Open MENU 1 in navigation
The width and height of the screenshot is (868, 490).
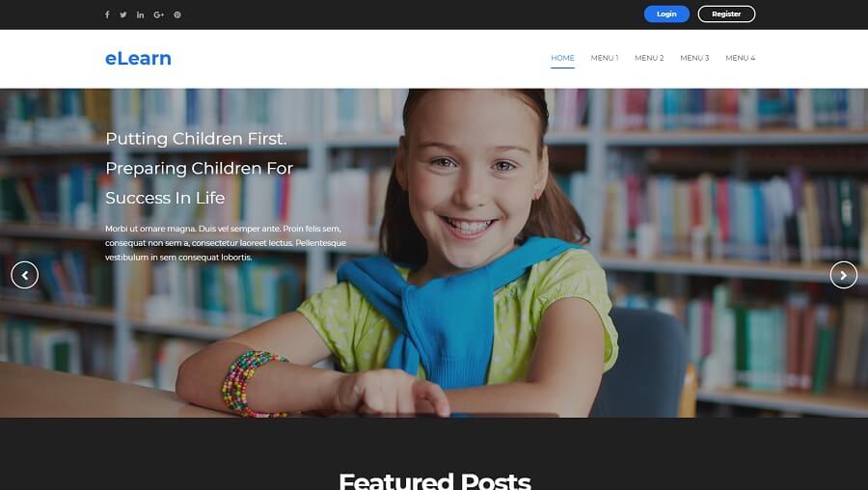605,58
